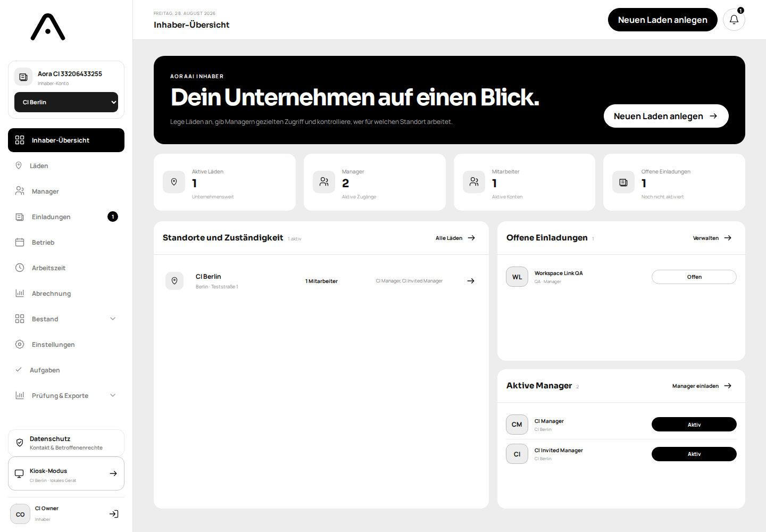Open the Läden sidebar item
Viewport: 766px width, 532px height.
66,165
